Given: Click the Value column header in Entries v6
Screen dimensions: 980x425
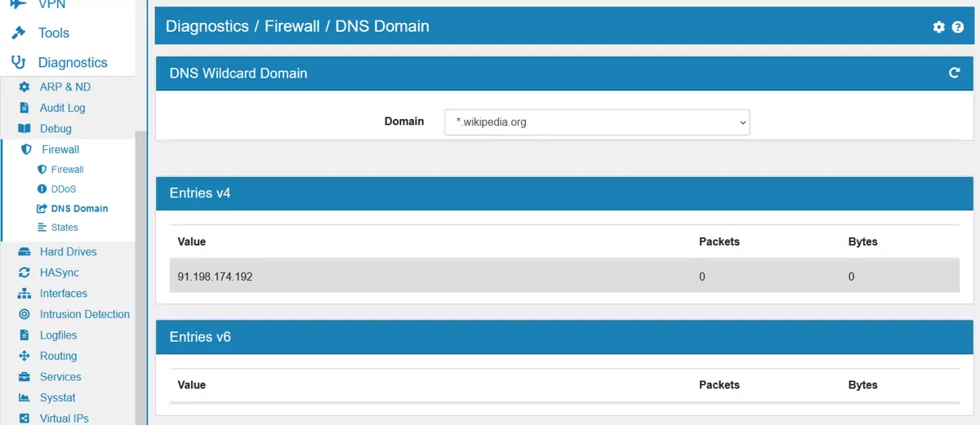Looking at the screenshot, I should pos(192,385).
